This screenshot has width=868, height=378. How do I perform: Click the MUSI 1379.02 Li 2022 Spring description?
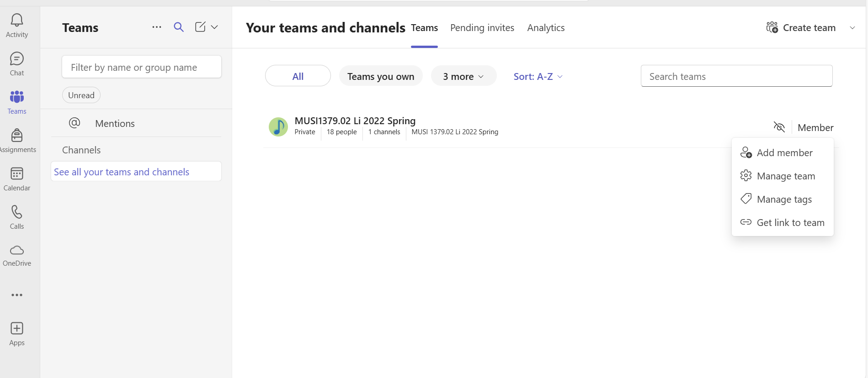pyautogui.click(x=455, y=132)
